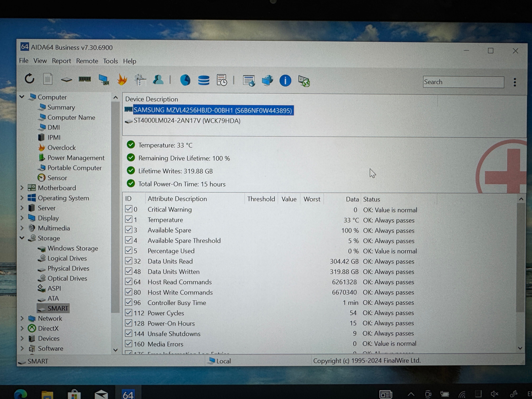The width and height of the screenshot is (532, 399).
Task: Click the AIDA64 taskbar icon
Action: 128,394
